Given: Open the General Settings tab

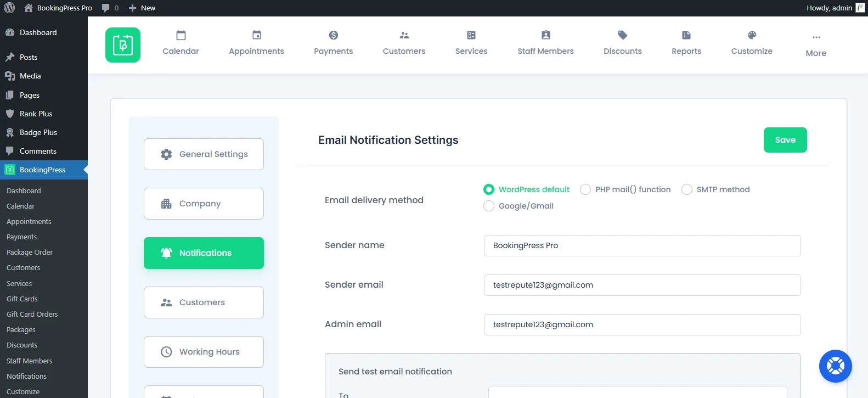Looking at the screenshot, I should pos(204,154).
